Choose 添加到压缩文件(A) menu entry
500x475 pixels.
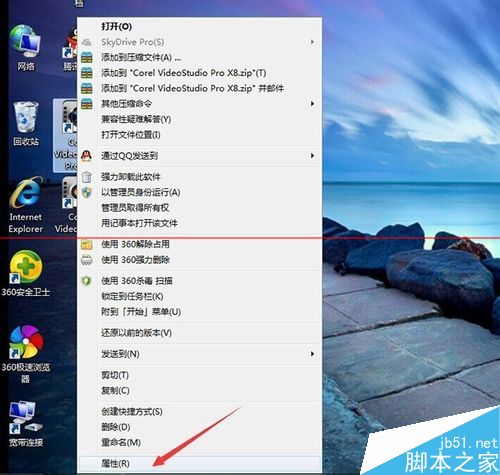click(200, 57)
